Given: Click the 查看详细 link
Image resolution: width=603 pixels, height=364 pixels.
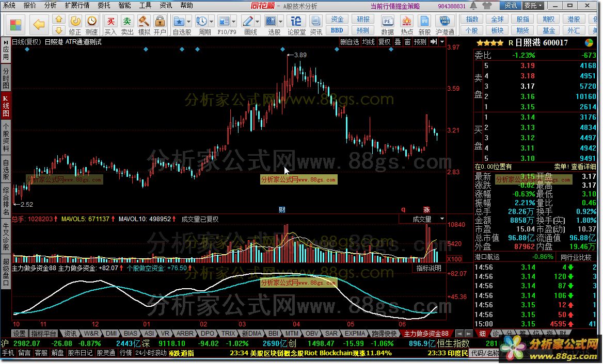Looking at the screenshot, I should coord(583,167).
